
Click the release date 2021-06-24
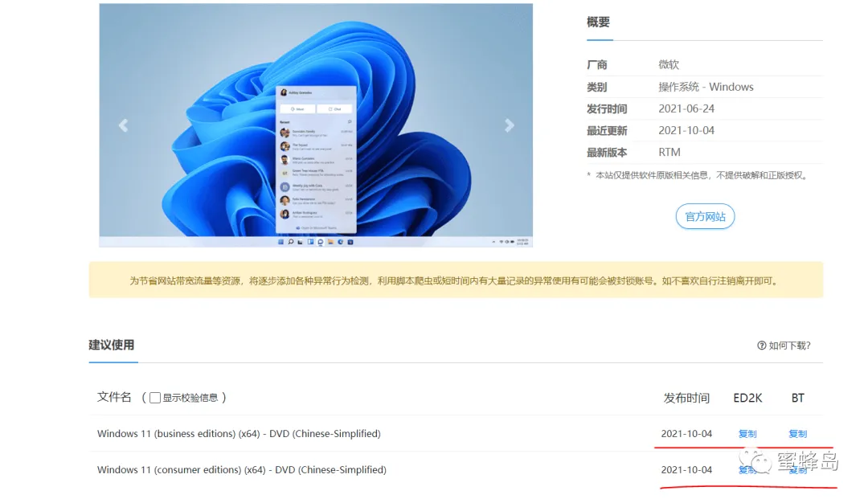pyautogui.click(x=686, y=109)
